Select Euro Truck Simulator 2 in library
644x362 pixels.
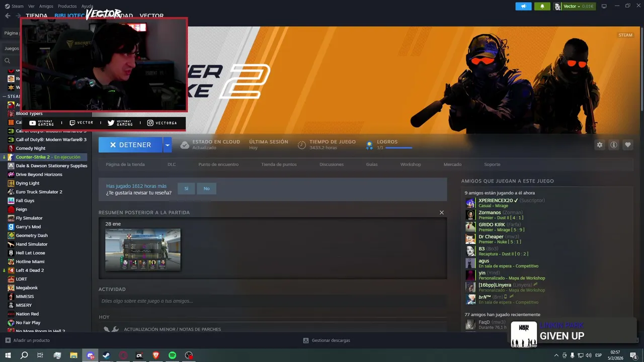(39, 192)
